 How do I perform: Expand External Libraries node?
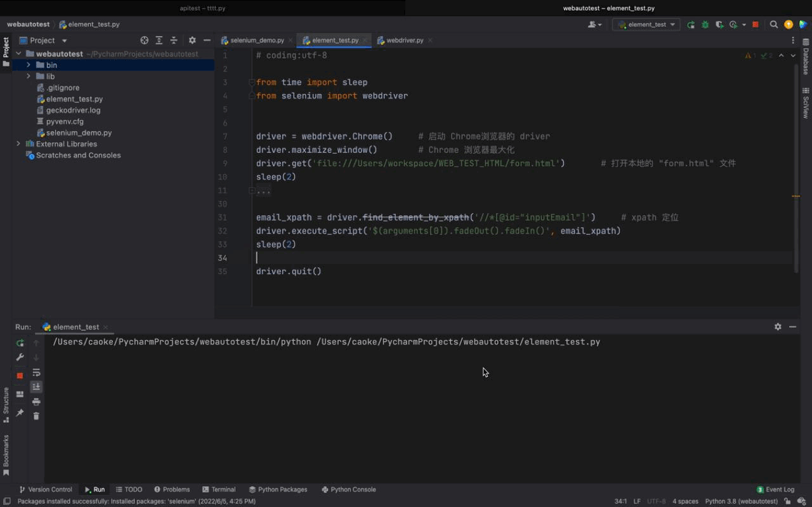[18, 144]
